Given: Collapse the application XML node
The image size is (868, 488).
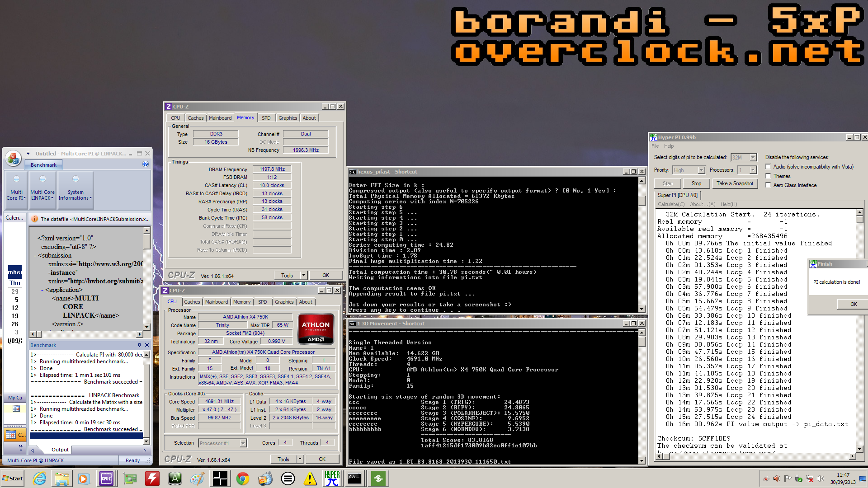Looking at the screenshot, I should click(42, 290).
